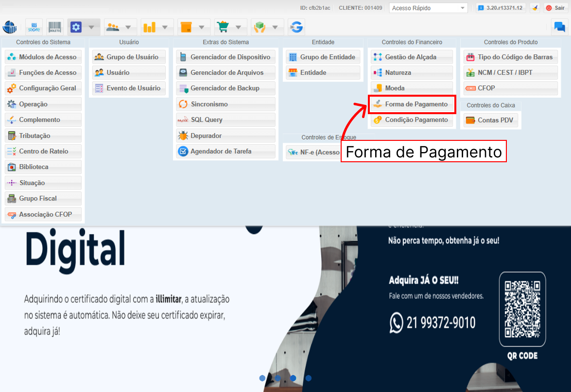Click the Centro de Rateio icon
Screen dimensions: 571x392
(12, 151)
